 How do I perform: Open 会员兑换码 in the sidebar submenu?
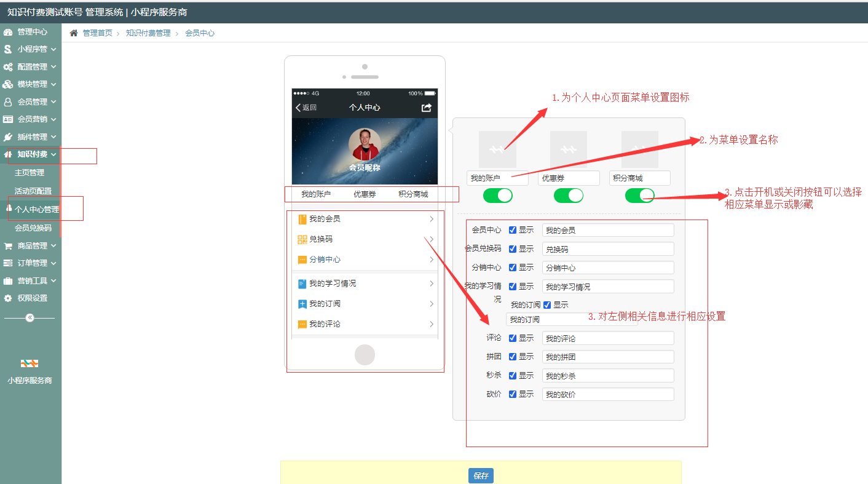coord(33,228)
